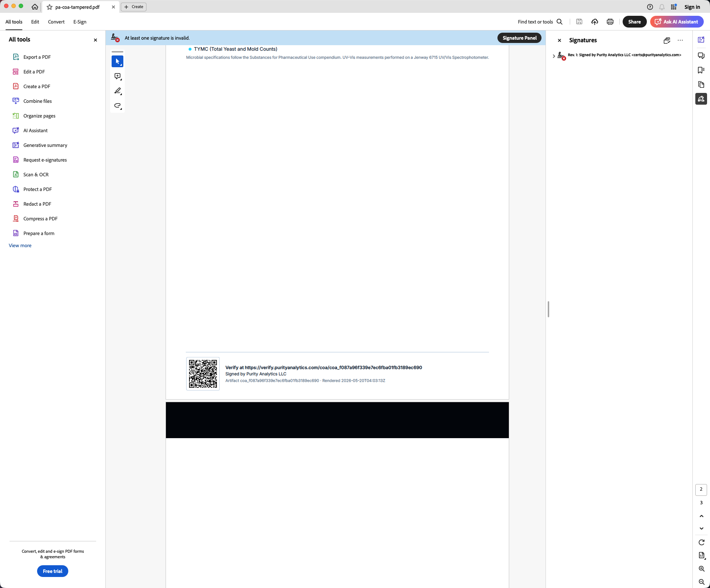Open comments panel in right rail

click(x=701, y=55)
